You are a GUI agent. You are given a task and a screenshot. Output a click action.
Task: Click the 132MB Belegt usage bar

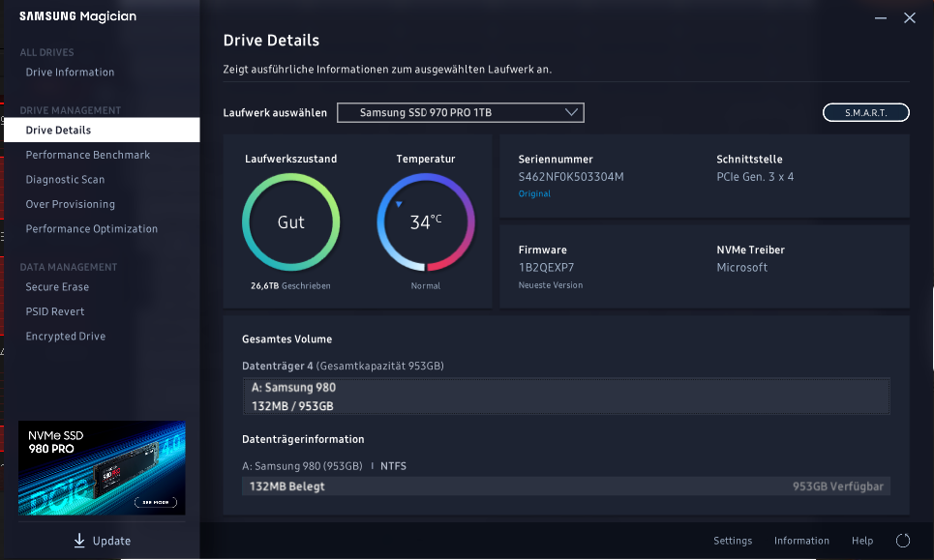(566, 486)
